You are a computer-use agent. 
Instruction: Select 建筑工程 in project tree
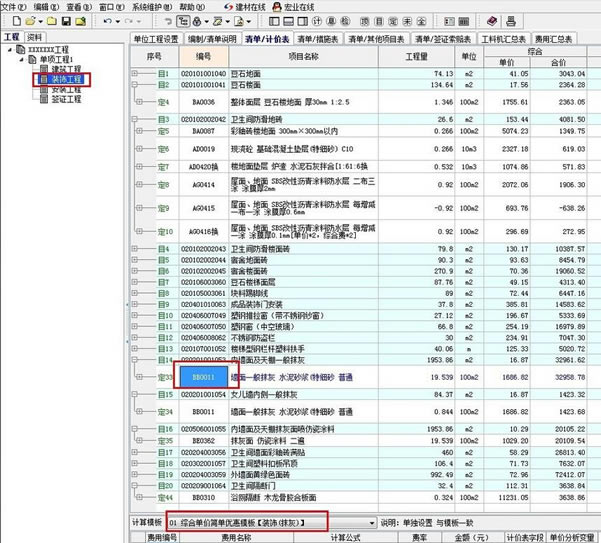[66, 69]
